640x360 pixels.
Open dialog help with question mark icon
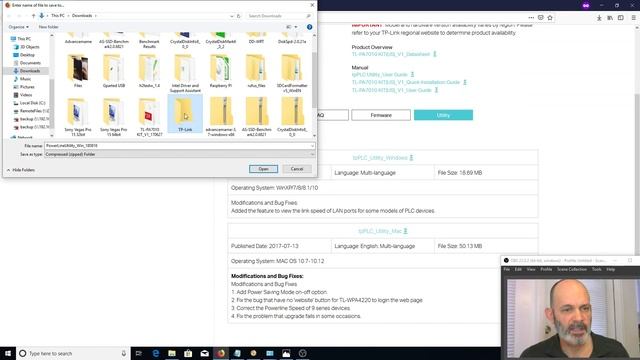(309, 27)
